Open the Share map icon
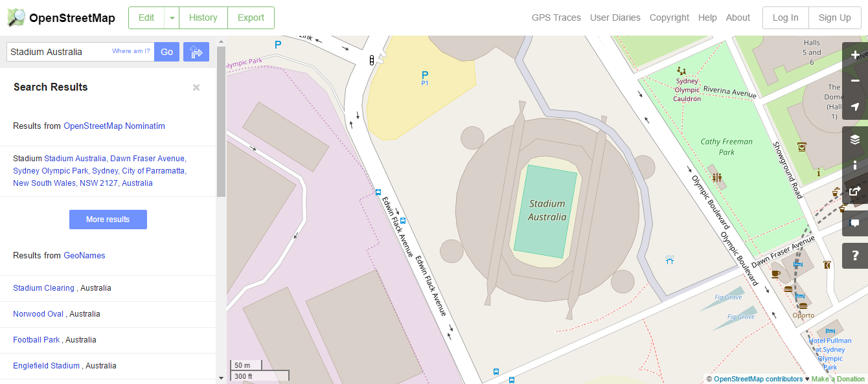 click(855, 191)
